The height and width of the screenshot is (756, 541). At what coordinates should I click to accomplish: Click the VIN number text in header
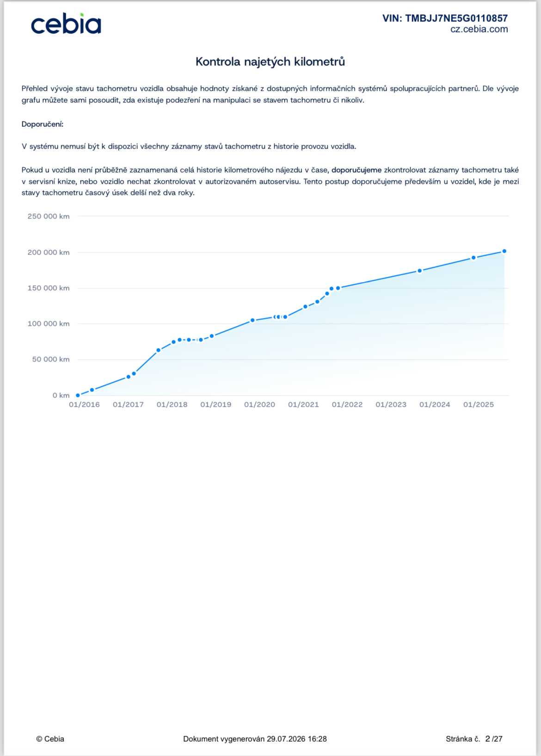click(x=445, y=18)
